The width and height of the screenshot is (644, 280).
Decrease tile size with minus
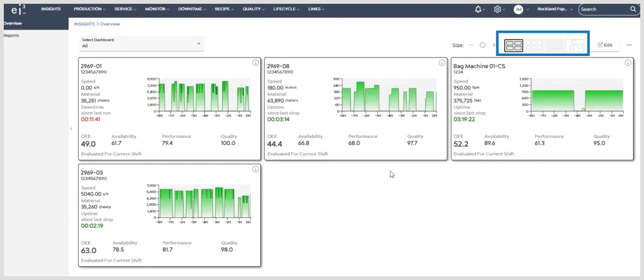[x=470, y=45]
